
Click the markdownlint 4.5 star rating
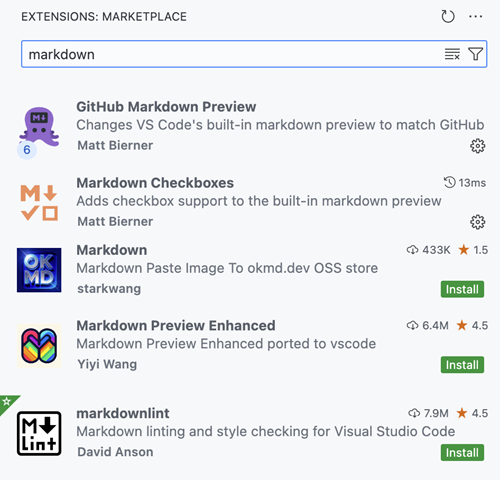[x=472, y=413]
